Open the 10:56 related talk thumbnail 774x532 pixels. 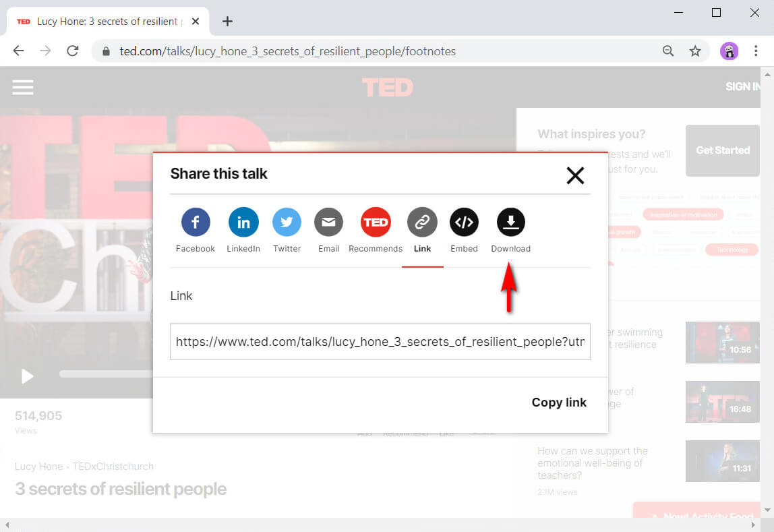pos(722,343)
